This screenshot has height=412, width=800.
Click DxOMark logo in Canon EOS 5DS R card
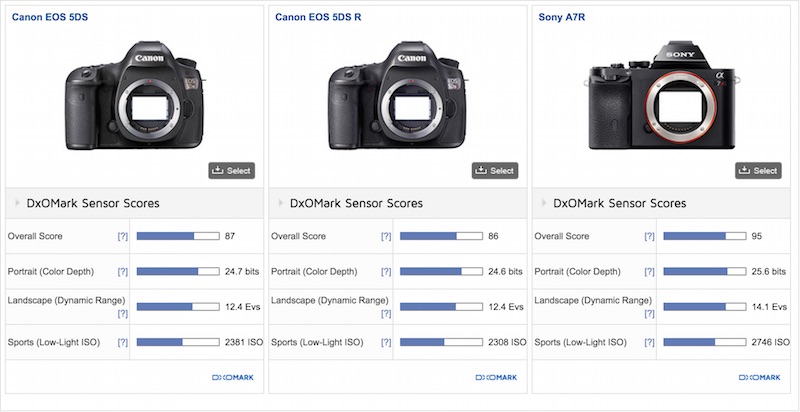tap(496, 377)
